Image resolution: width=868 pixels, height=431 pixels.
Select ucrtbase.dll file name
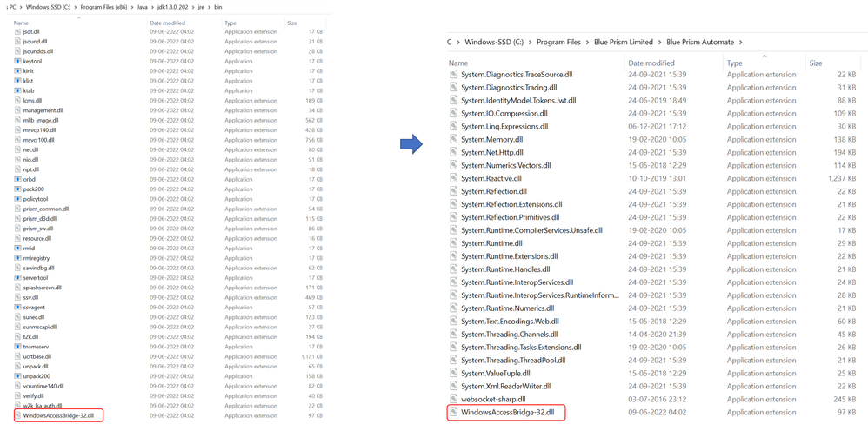point(37,356)
